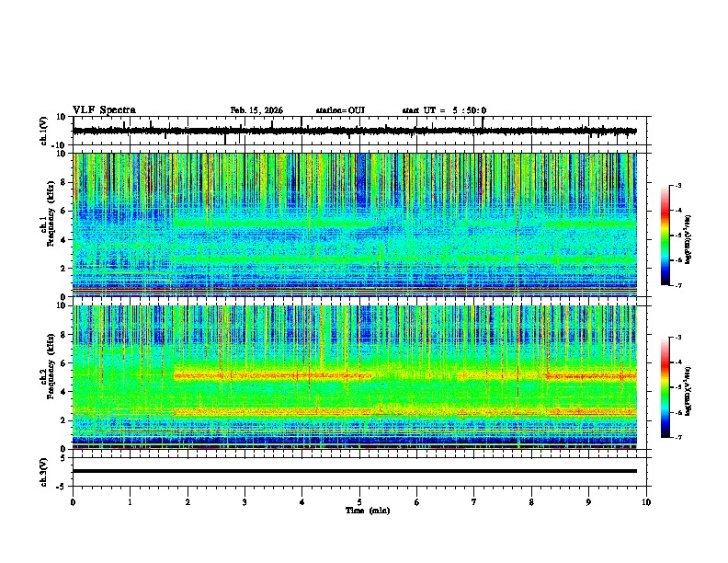
Task: Click the "6" kHz tick on ch.2 frequency axis
Action: 64,363
